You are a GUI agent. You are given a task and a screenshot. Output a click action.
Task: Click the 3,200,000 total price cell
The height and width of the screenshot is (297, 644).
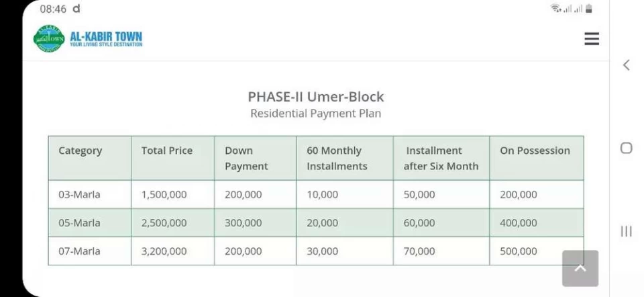pos(164,251)
